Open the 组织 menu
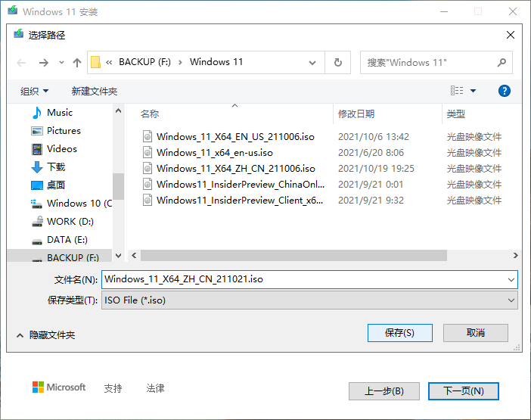The height and width of the screenshot is (420, 531). pos(34,91)
